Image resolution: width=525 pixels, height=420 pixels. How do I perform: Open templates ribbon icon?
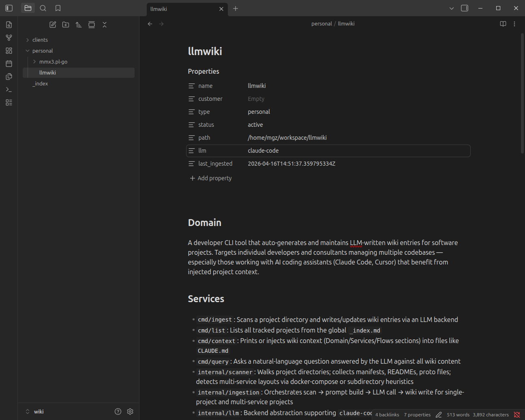point(9,77)
